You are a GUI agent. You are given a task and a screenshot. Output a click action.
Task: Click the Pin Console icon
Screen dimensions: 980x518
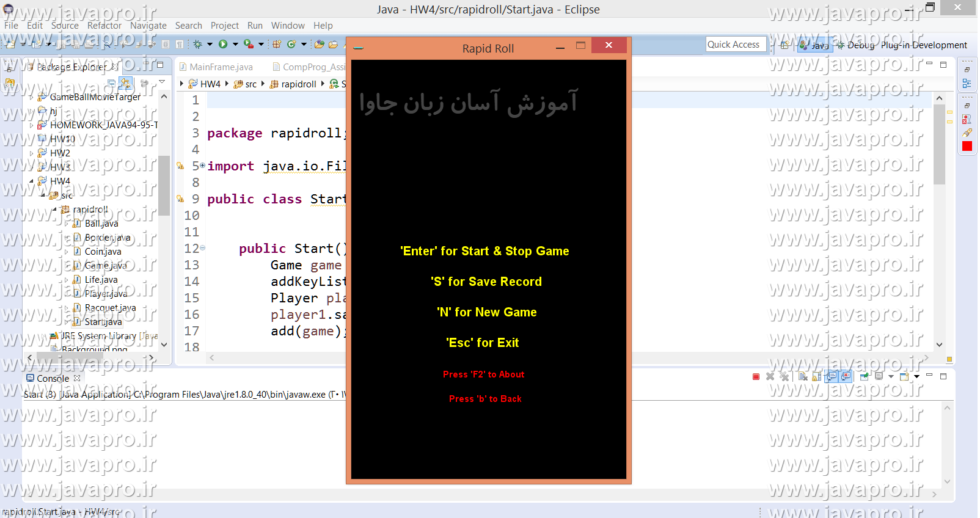coord(865,377)
